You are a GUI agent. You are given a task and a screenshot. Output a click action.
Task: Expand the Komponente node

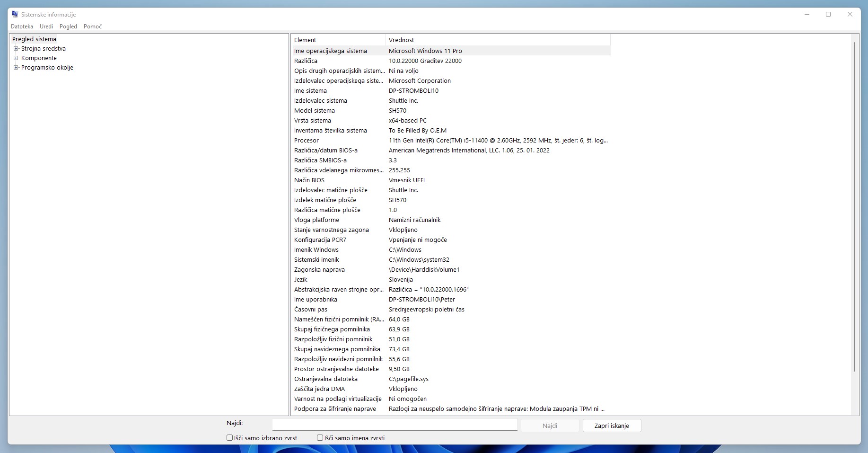[16, 58]
